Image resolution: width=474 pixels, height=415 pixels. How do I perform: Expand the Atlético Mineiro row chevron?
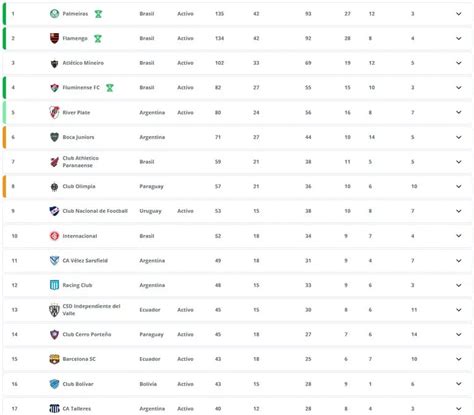[459, 63]
